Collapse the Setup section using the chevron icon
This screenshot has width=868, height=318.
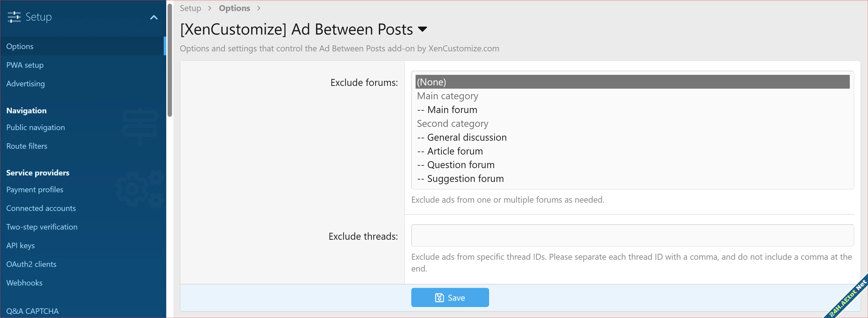coord(154,17)
